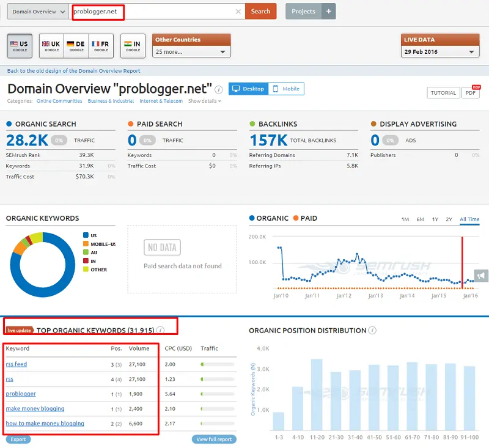Open the 'rss' keyword link
This screenshot has width=489, height=448.
(x=10, y=379)
